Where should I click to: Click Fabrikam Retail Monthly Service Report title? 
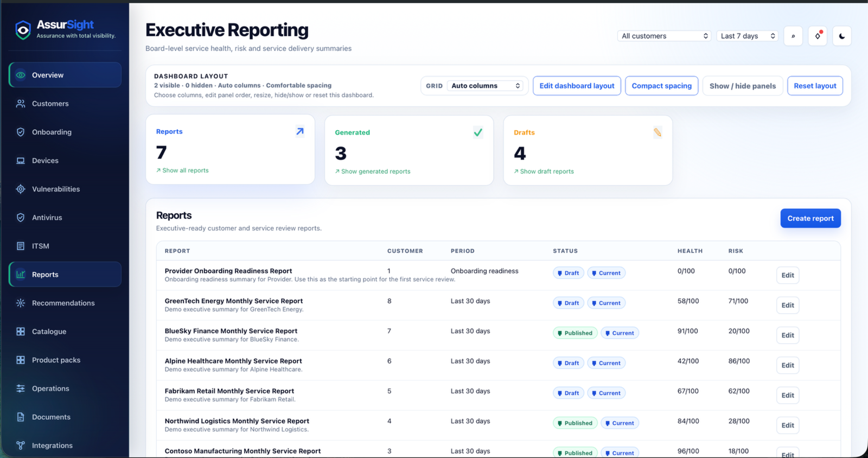point(229,391)
